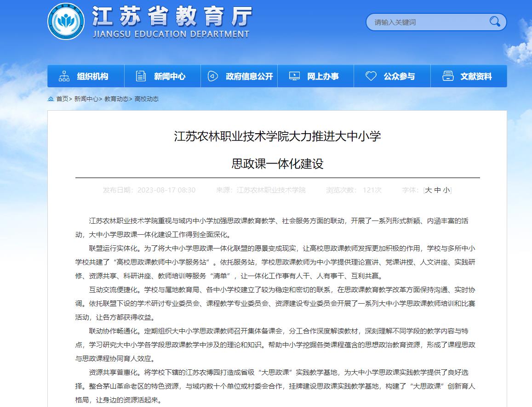Open the 新闻中心 navigation tab
Viewport: 532px width, 407px height.
click(x=170, y=76)
